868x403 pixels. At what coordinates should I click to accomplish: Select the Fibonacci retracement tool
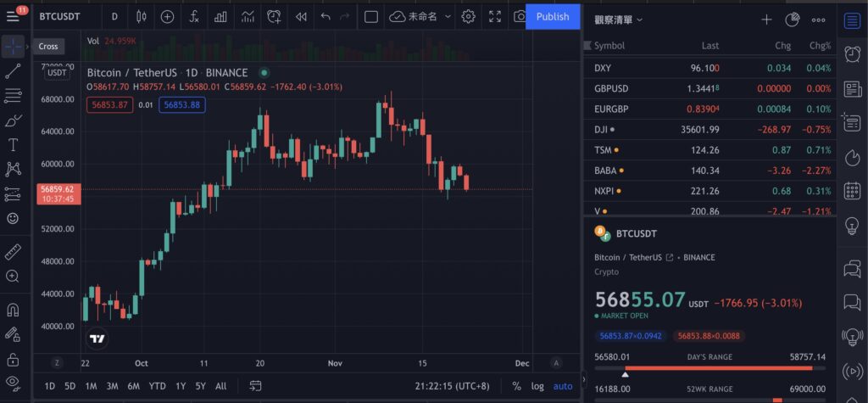tap(13, 95)
